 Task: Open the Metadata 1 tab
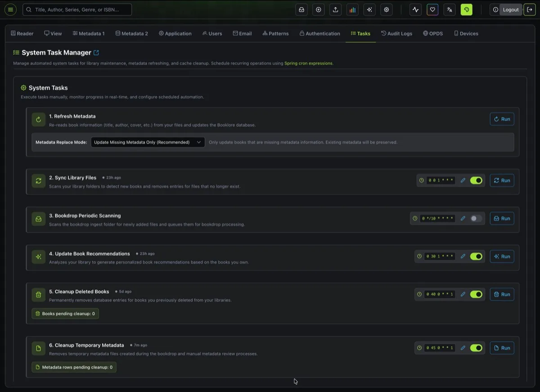pos(89,33)
